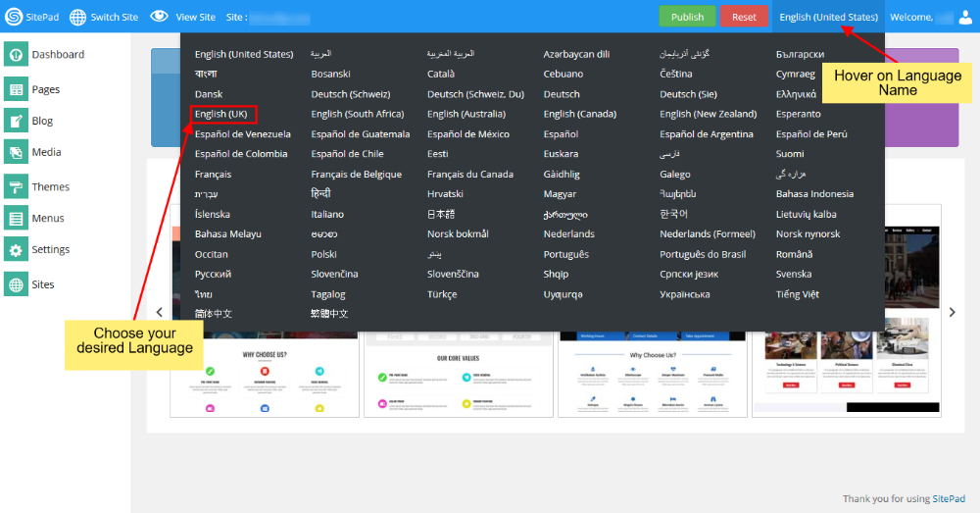Click the SitePad logo icon
This screenshot has width=980, height=513.
pyautogui.click(x=14, y=17)
